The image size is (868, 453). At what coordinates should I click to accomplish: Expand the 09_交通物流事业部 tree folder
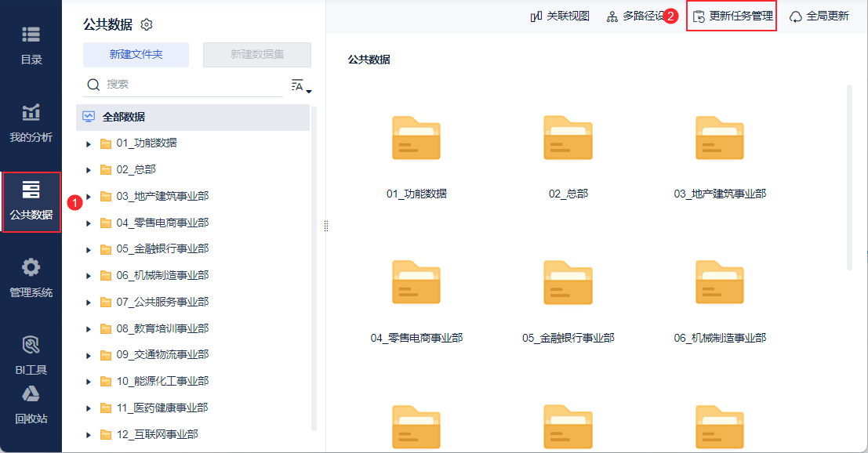pos(89,355)
